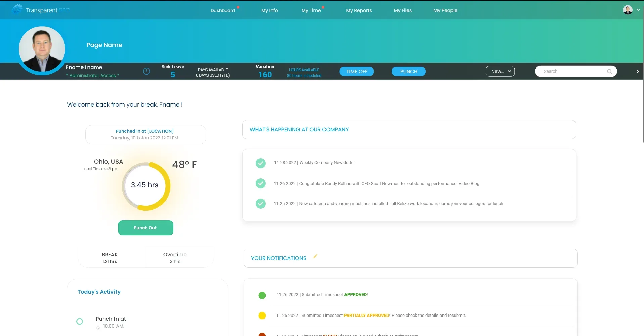Toggle checkmark for Weekly Company Newsletter
The height and width of the screenshot is (336, 644).
[x=261, y=163]
